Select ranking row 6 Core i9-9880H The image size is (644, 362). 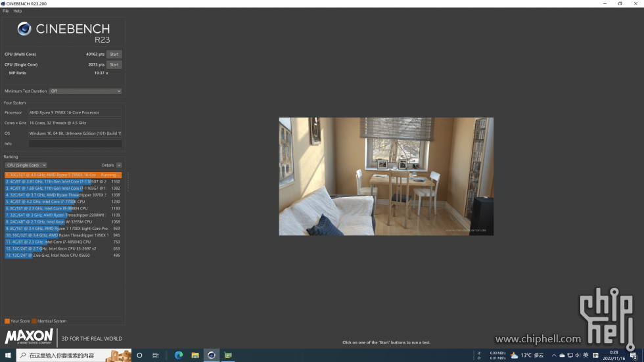click(63, 208)
